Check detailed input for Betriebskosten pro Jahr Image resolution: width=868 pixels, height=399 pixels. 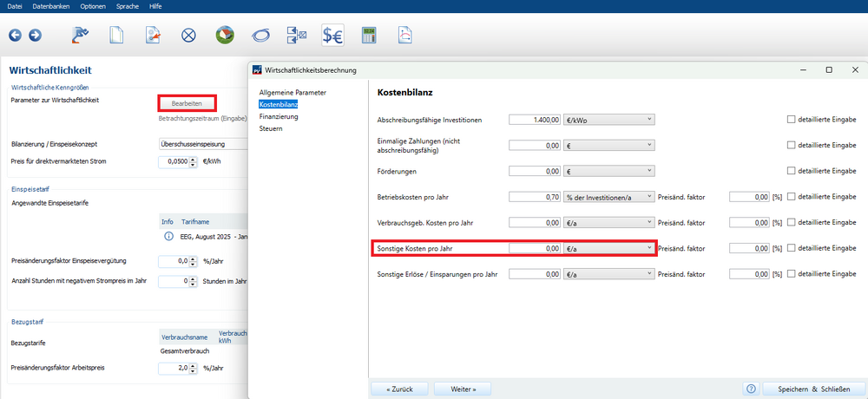[791, 198]
